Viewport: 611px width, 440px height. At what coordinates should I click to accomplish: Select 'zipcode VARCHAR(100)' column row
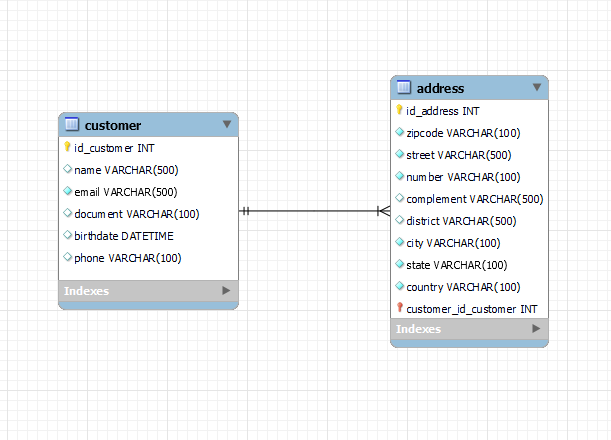(x=470, y=133)
